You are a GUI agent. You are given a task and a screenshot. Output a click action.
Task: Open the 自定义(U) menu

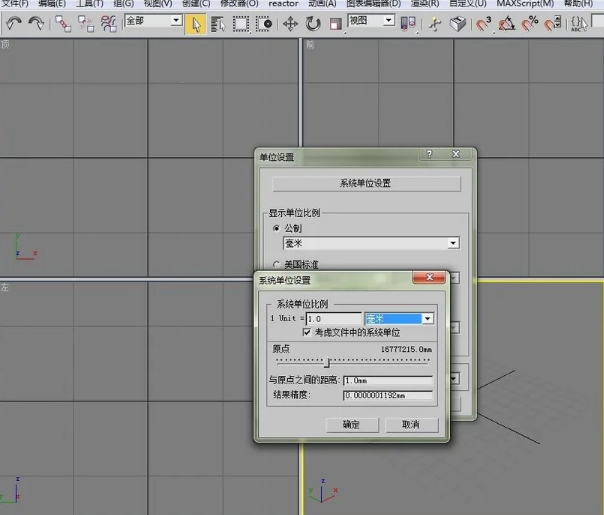tap(467, 3)
